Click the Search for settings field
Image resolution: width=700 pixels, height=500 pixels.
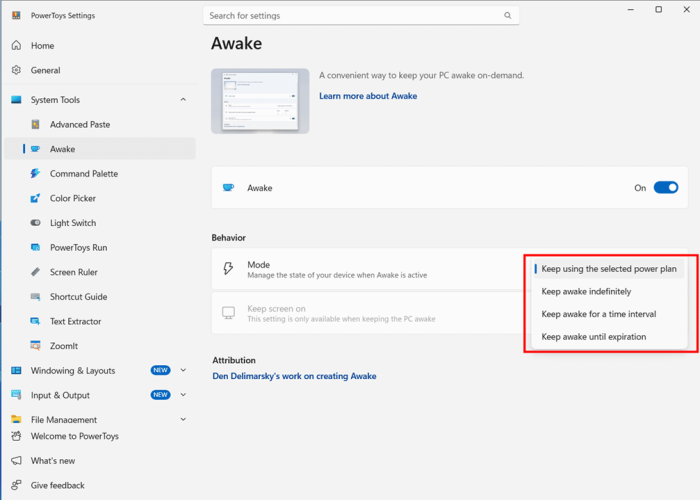(361, 16)
